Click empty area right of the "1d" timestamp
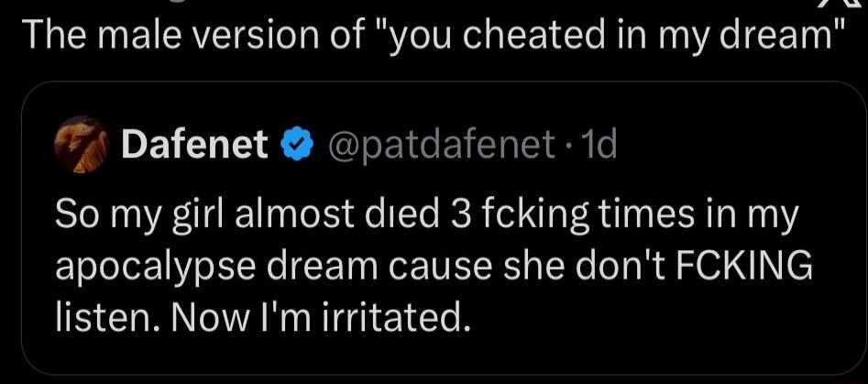Image resolution: width=868 pixels, height=384 pixels. pos(733,145)
